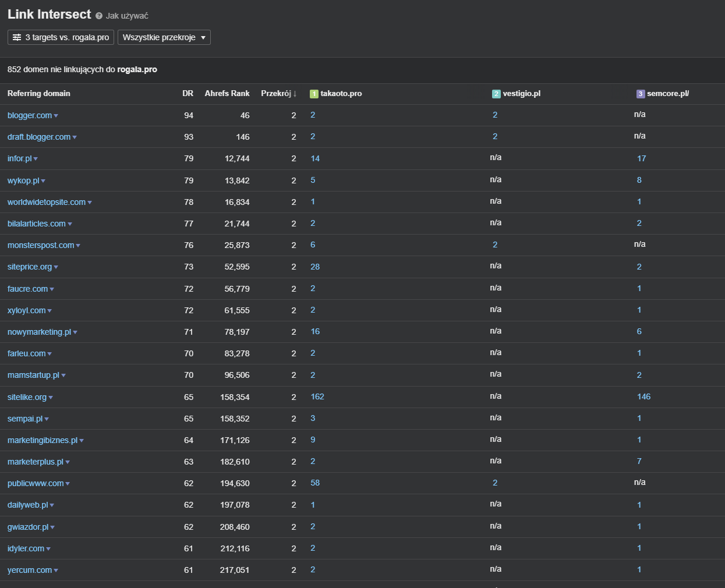Open the nowymarketing.pl domain link
Image resolution: width=725 pixels, height=588 pixels.
39,332
